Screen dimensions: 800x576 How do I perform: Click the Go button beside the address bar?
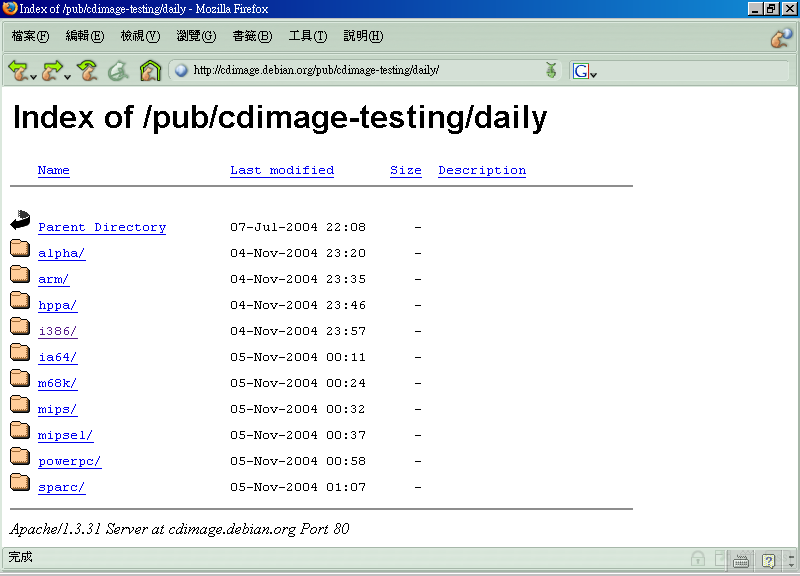pyautogui.click(x=550, y=70)
